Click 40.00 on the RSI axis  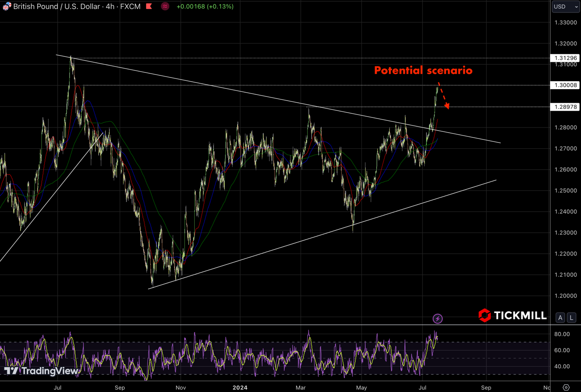(x=562, y=366)
